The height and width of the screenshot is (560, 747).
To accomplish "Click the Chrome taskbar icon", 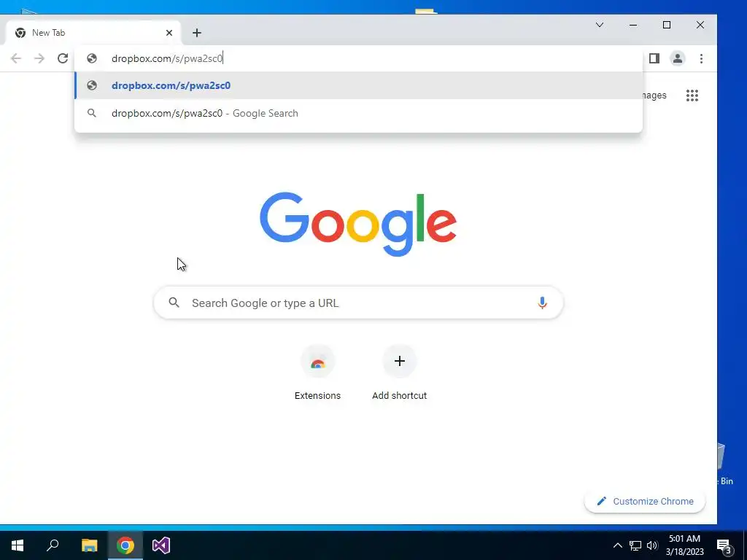I will click(125, 545).
